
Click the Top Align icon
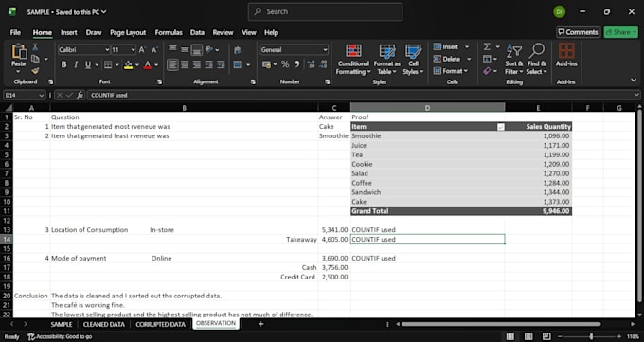pos(172,49)
